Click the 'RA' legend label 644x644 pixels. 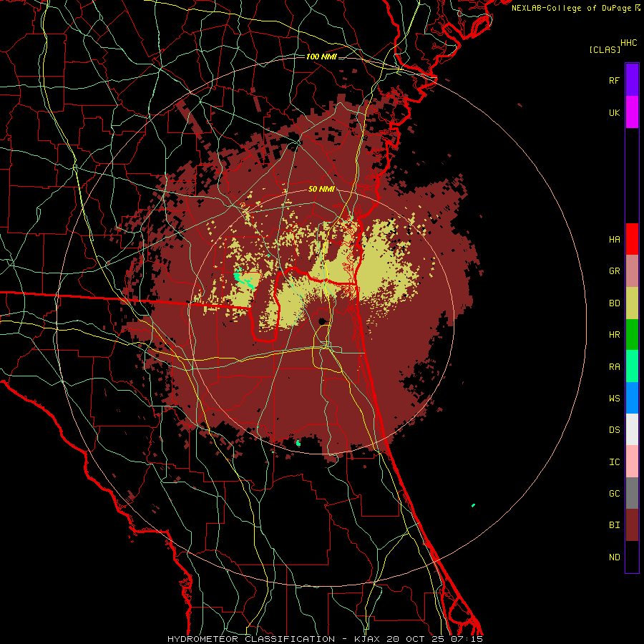(x=614, y=367)
